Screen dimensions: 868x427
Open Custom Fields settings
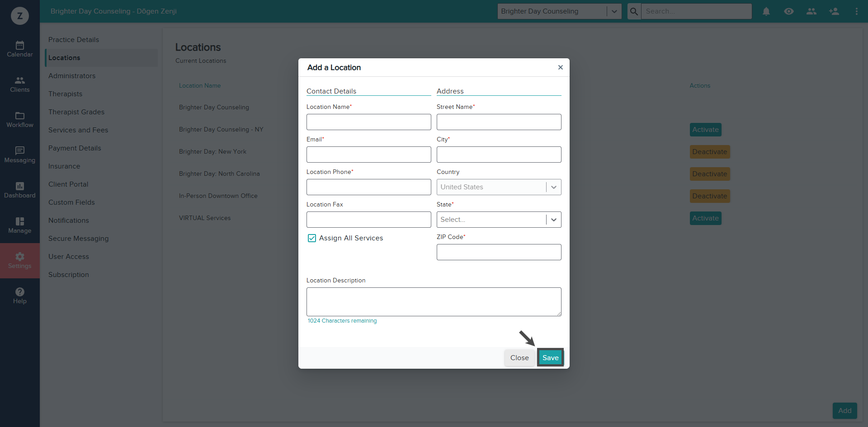tap(71, 202)
